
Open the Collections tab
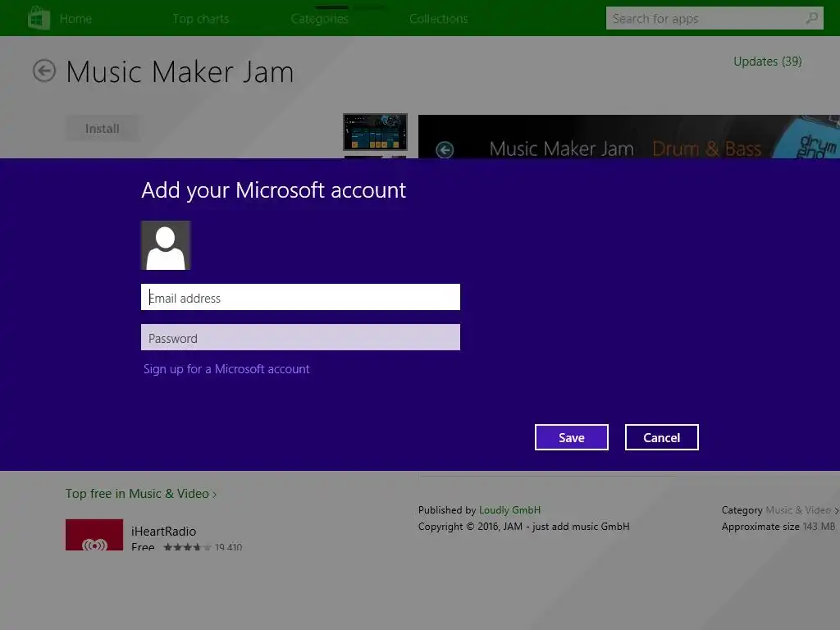(x=439, y=19)
